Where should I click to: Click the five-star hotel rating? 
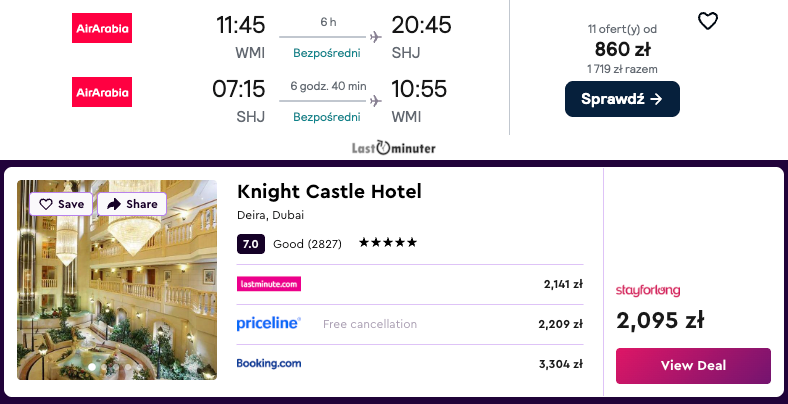pos(388,243)
